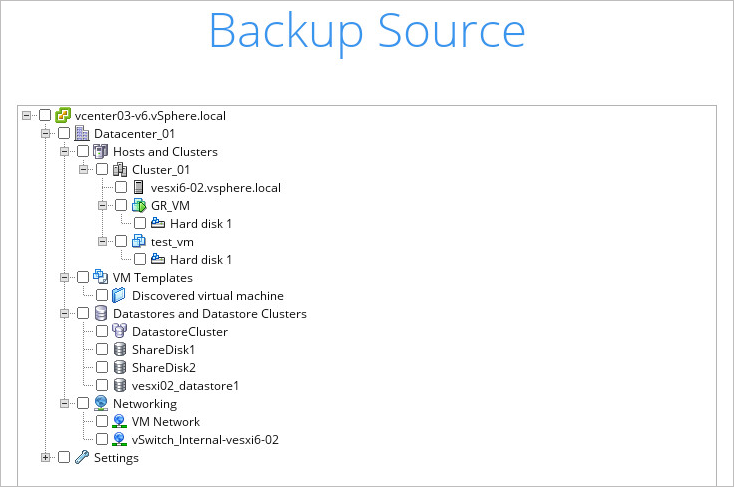Select the ShareDisk2 tree item

pos(164,368)
